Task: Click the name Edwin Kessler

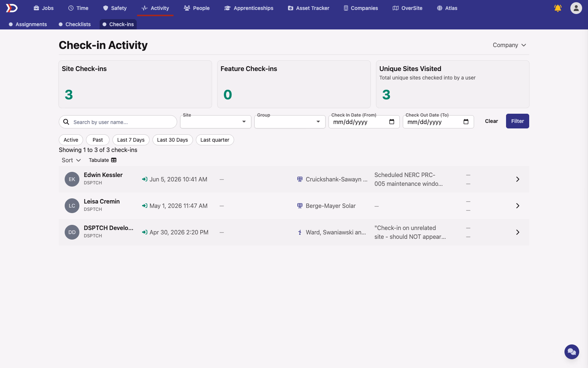Action: (x=103, y=175)
